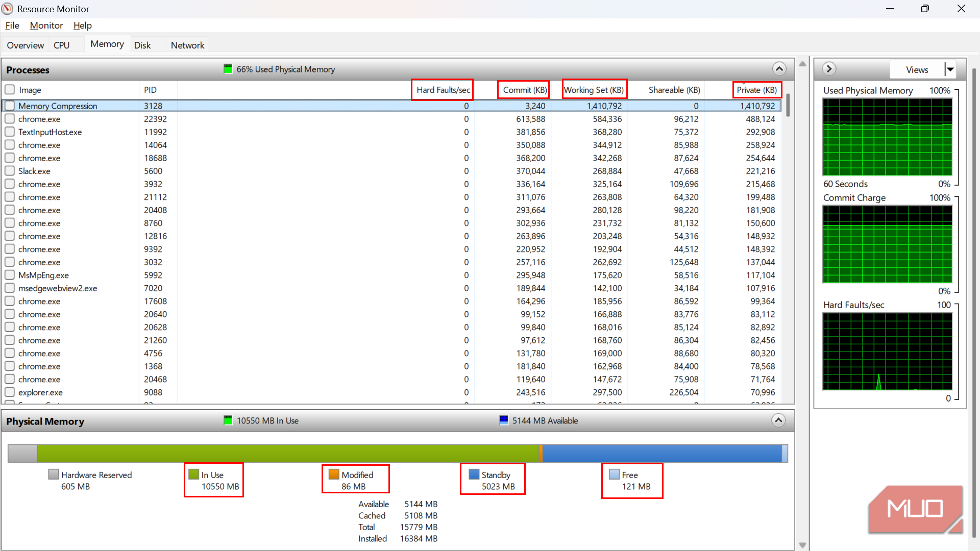This screenshot has width=980, height=551.
Task: Click the Total 15779 MB value
Action: point(419,527)
